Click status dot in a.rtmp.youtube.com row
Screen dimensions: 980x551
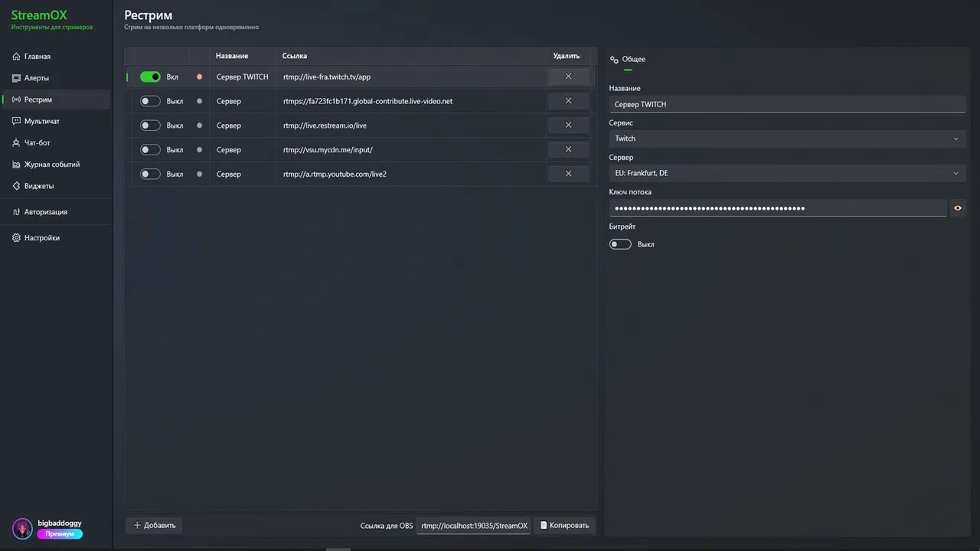(x=200, y=174)
